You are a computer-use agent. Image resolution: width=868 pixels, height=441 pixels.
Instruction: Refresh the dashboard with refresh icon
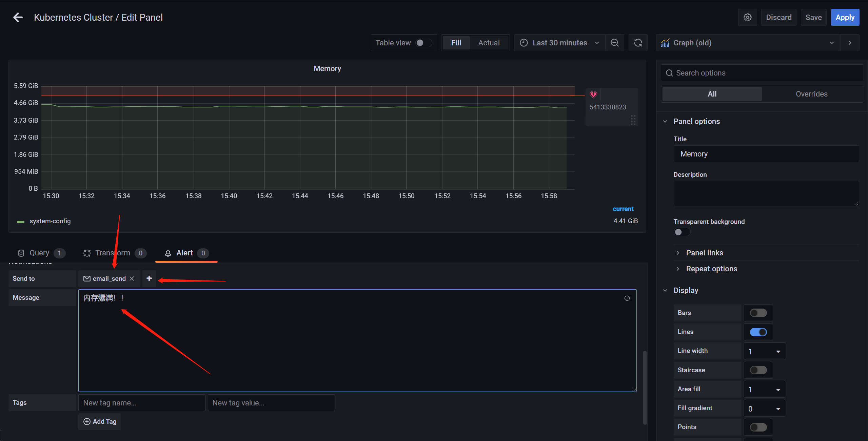[638, 43]
